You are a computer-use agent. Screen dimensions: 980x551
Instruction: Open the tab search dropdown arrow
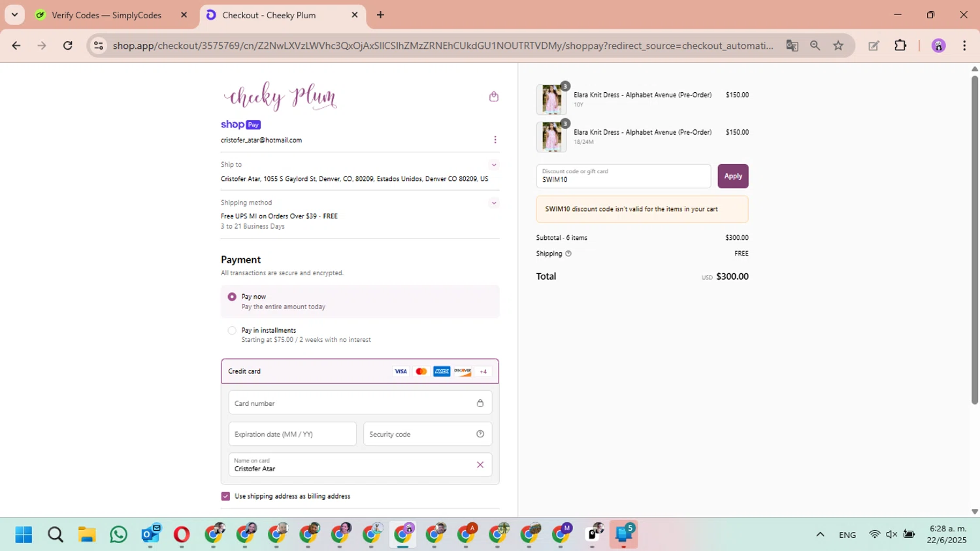14,14
